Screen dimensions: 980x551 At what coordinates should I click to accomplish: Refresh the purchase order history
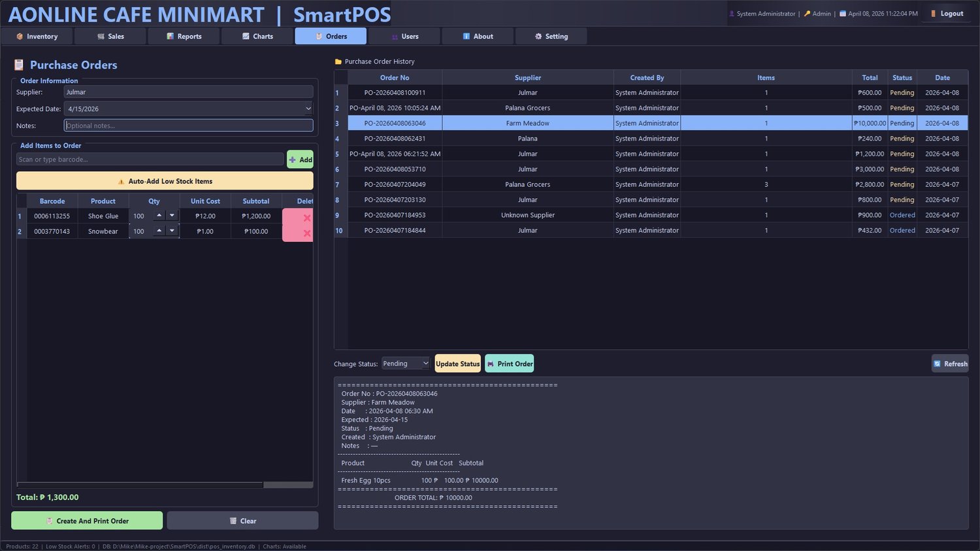point(950,364)
